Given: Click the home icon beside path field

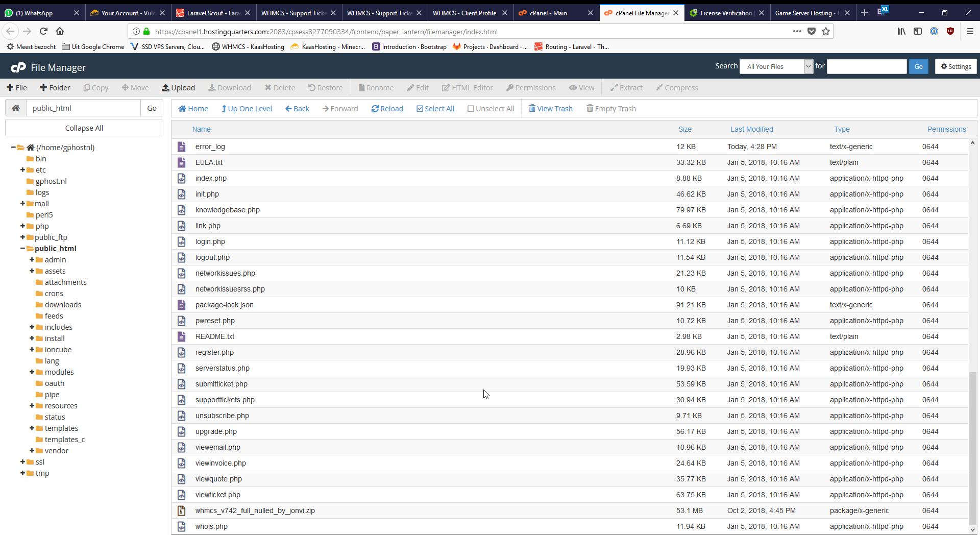Looking at the screenshot, I should [16, 108].
